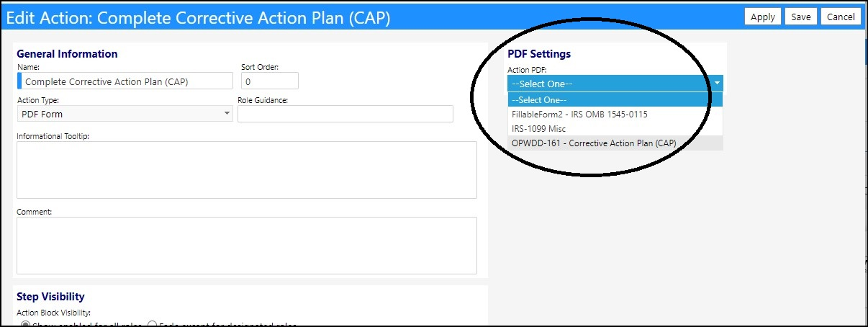
Task: Click inside the Comment text area
Action: pyautogui.click(x=247, y=246)
